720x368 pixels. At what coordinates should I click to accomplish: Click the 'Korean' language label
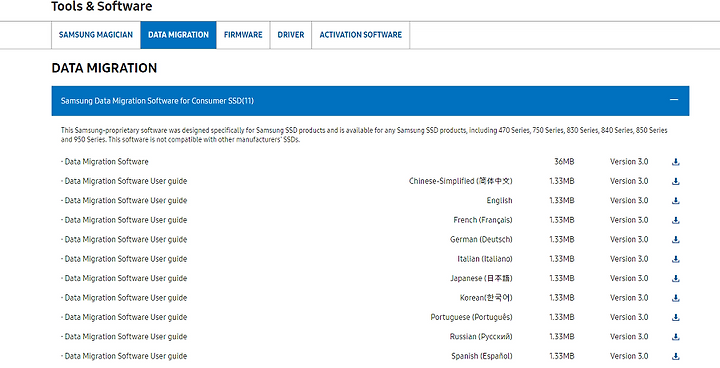tap(486, 298)
